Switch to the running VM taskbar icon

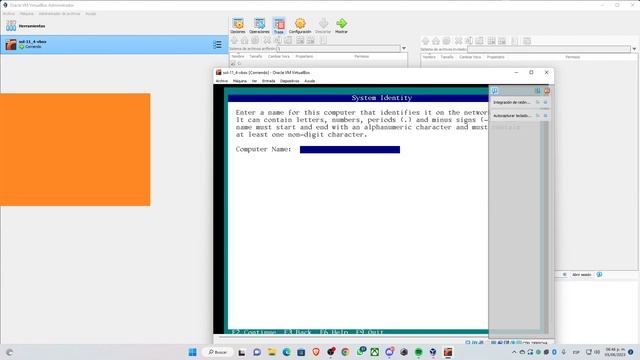point(448,352)
